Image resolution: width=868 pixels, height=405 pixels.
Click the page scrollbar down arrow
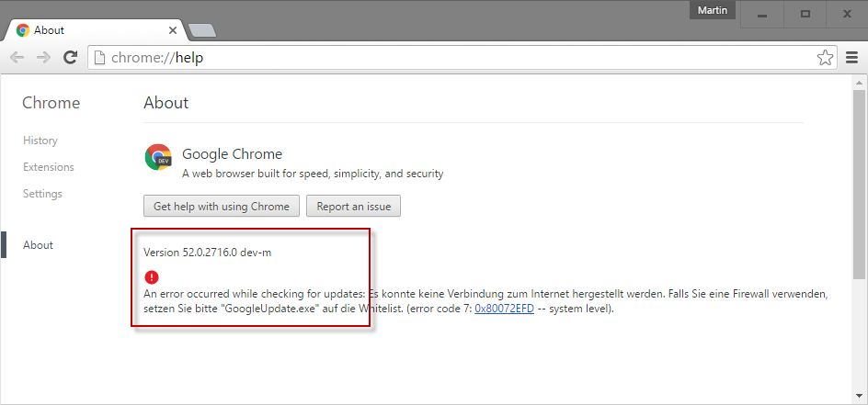pos(859,395)
